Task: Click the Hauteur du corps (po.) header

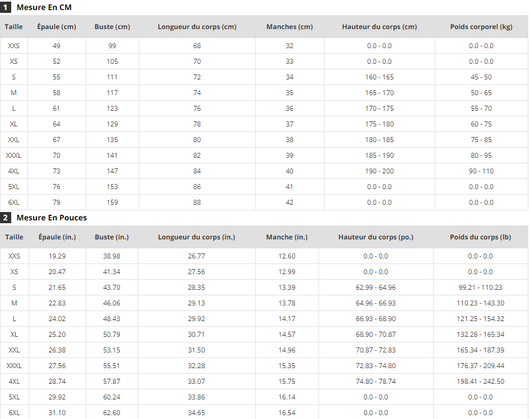Action: tap(376, 237)
